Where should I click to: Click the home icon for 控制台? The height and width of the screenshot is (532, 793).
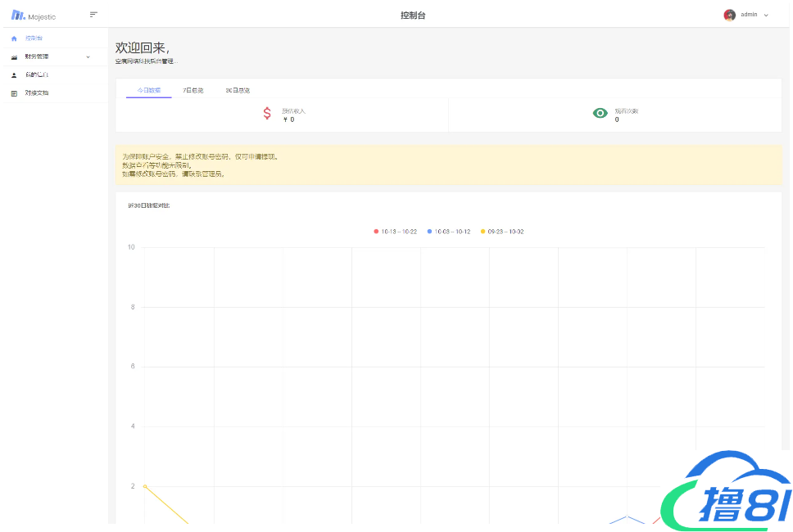pyautogui.click(x=14, y=38)
